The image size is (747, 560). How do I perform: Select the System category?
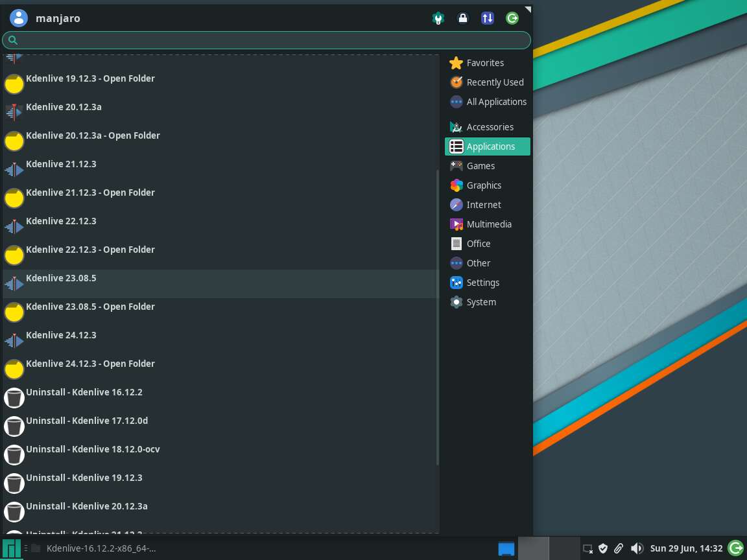coord(488,303)
